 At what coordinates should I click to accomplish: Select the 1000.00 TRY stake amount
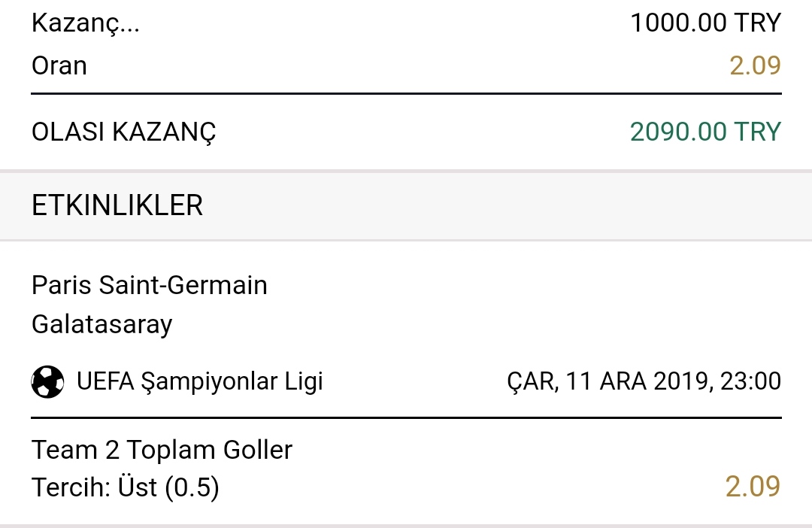pos(705,23)
